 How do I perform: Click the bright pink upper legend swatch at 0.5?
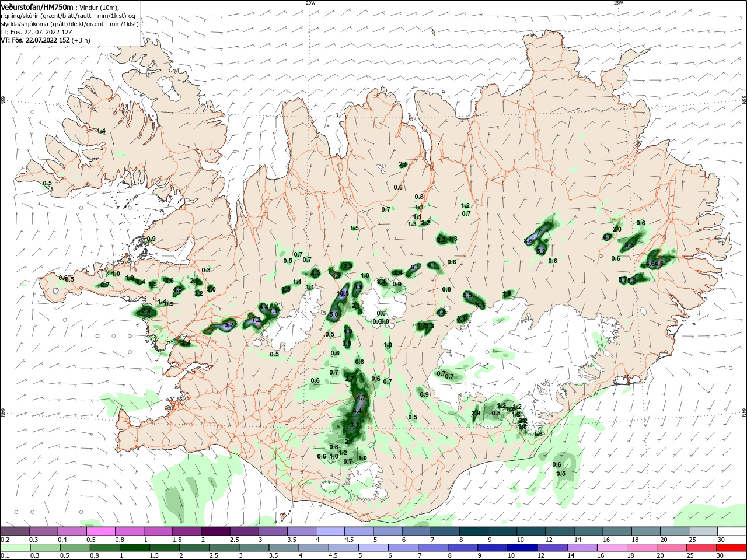pyautogui.click(x=100, y=531)
